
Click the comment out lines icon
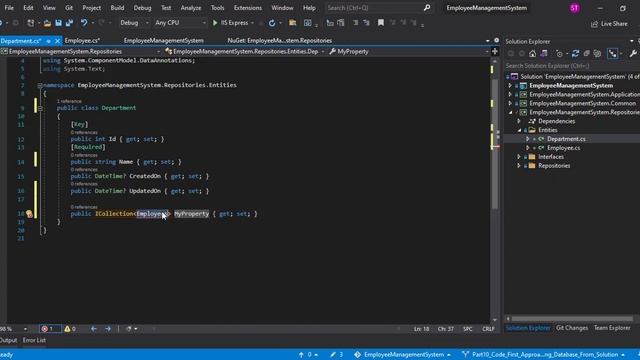(355, 23)
